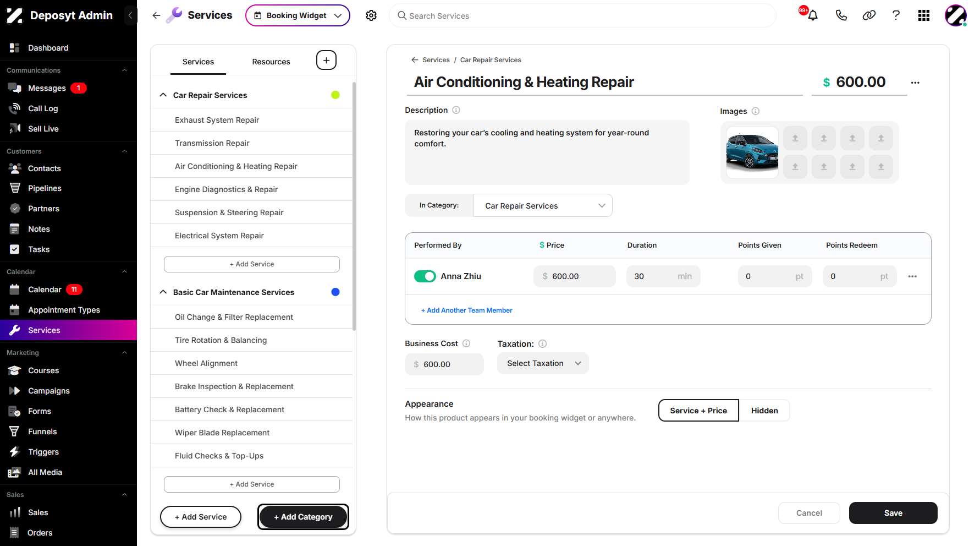Click the Description info icon
The image size is (980, 546).
click(x=456, y=110)
